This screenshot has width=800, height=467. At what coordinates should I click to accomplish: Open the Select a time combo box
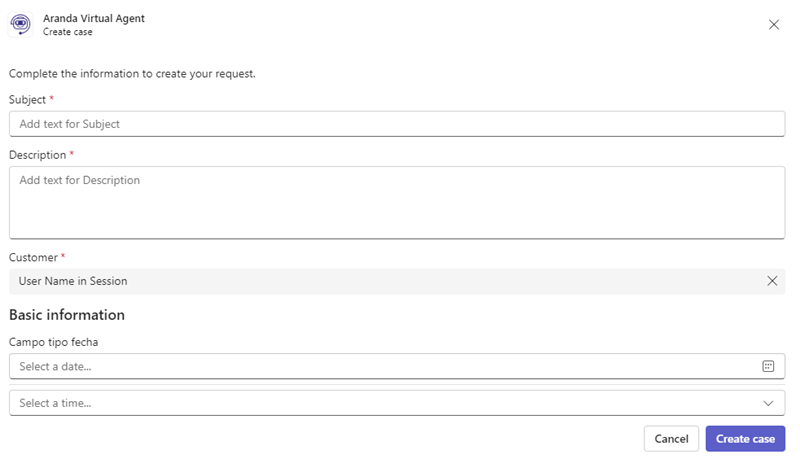tap(397, 403)
